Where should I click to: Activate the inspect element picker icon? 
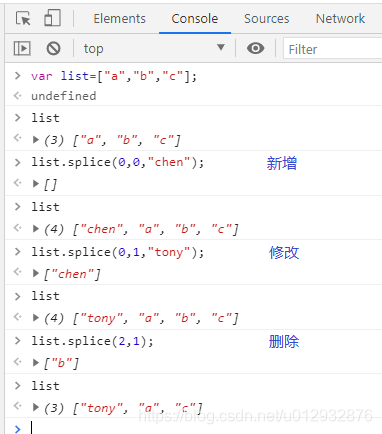[x=23, y=18]
